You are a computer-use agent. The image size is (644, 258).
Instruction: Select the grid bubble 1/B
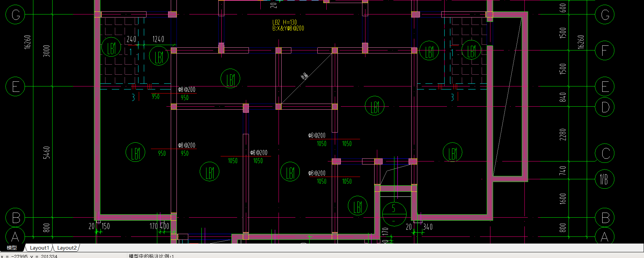click(605, 179)
